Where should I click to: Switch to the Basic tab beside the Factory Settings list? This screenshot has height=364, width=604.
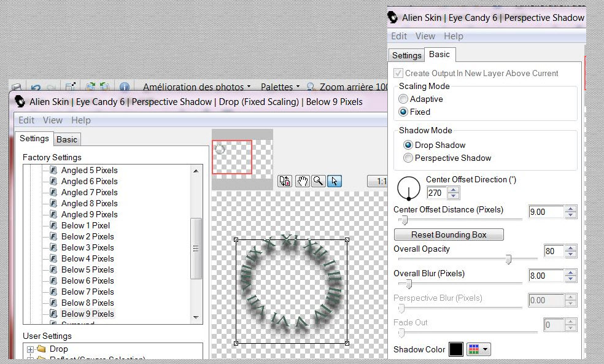67,139
